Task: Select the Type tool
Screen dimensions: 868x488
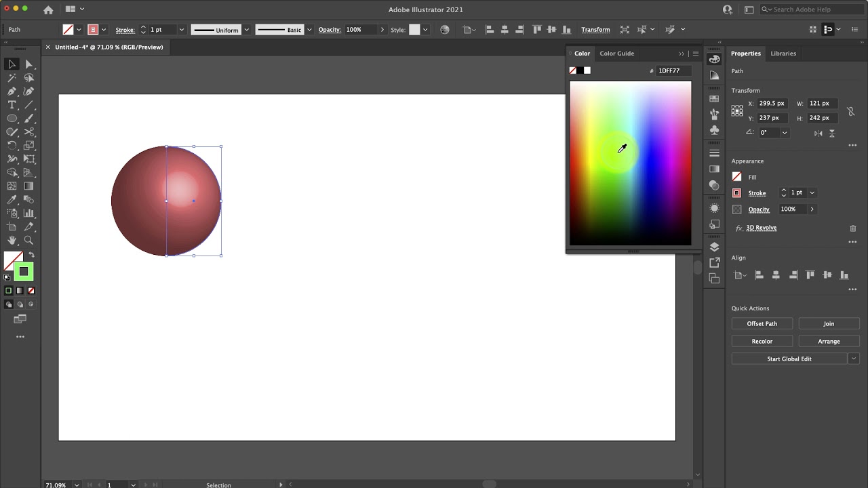Action: [x=12, y=104]
